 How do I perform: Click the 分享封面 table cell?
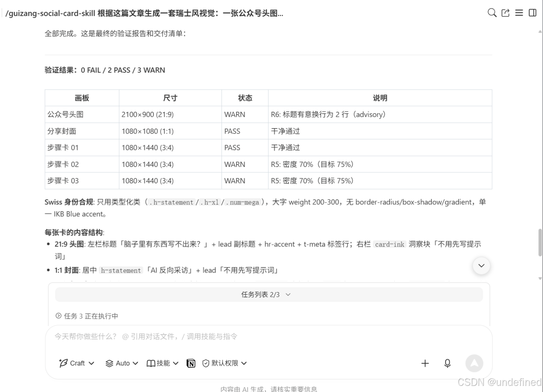[82, 131]
